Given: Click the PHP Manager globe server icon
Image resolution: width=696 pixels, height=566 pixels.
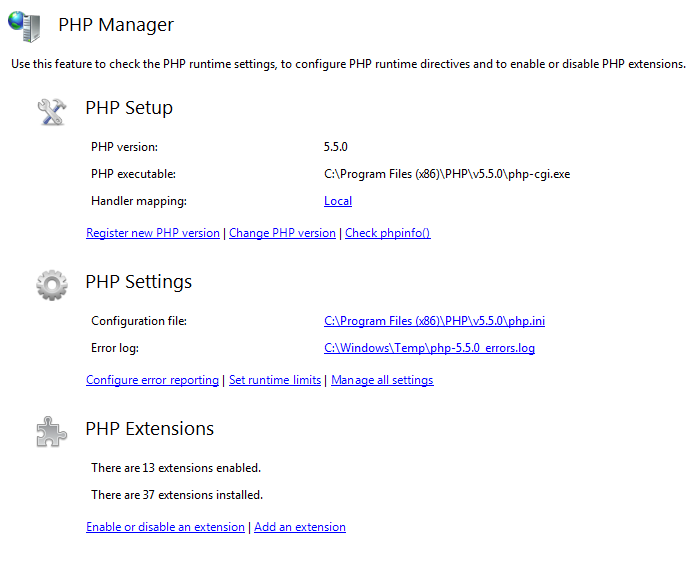Looking at the screenshot, I should 25,25.
